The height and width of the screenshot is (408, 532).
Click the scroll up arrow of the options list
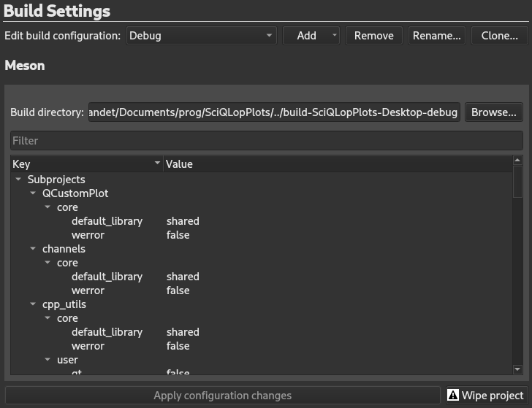518,161
